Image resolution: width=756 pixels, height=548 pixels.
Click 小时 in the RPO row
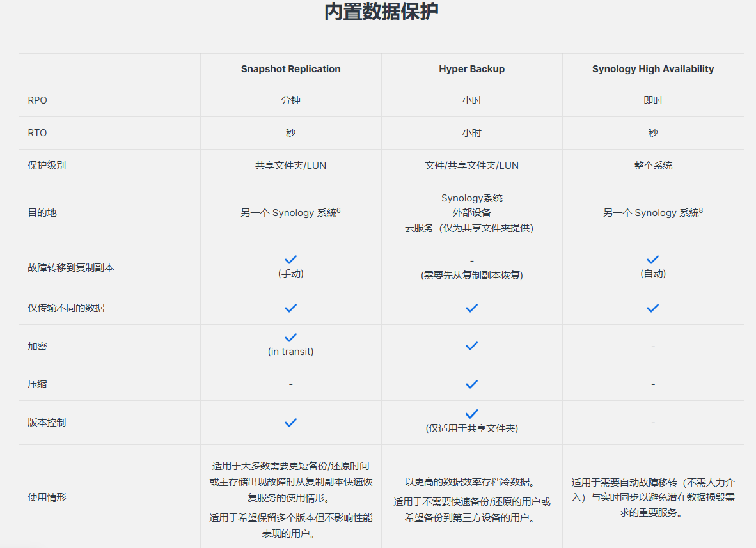point(471,100)
